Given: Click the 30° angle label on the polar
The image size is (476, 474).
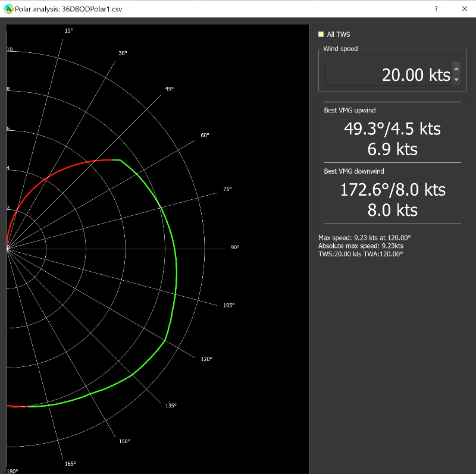Looking at the screenshot, I should pyautogui.click(x=123, y=53).
